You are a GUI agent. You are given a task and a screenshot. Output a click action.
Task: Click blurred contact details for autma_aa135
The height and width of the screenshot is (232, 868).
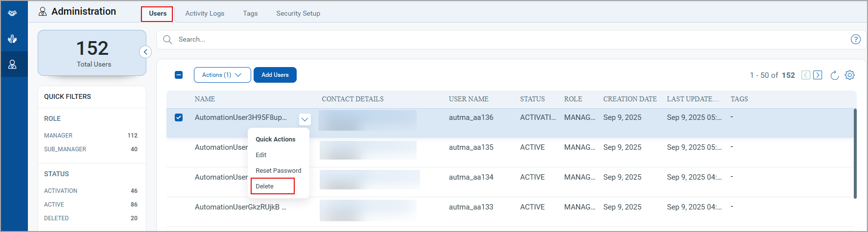[368, 150]
